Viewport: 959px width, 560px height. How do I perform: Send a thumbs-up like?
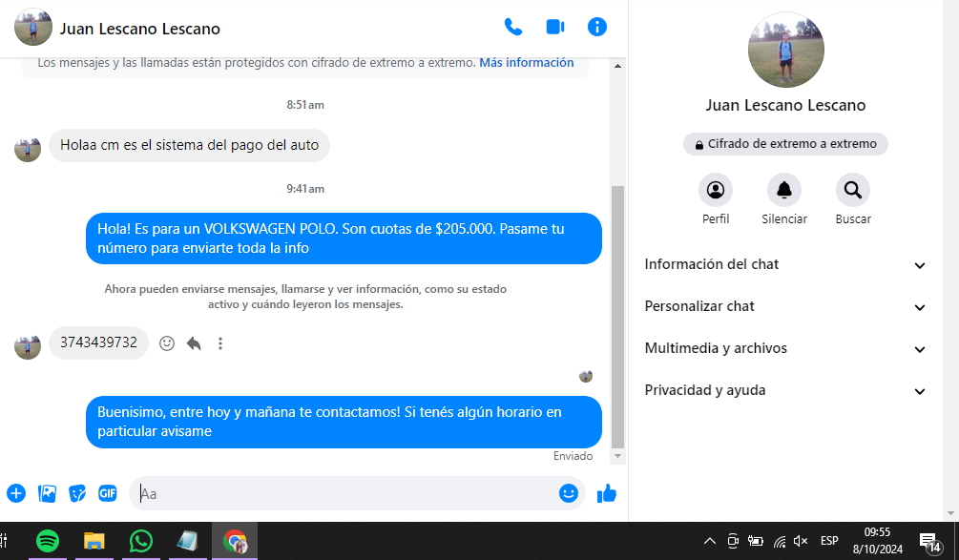[607, 493]
